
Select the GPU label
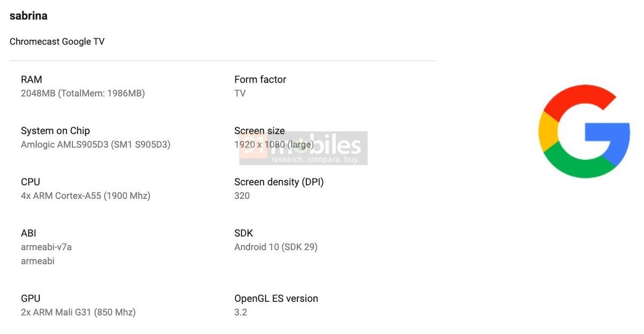[x=31, y=299]
